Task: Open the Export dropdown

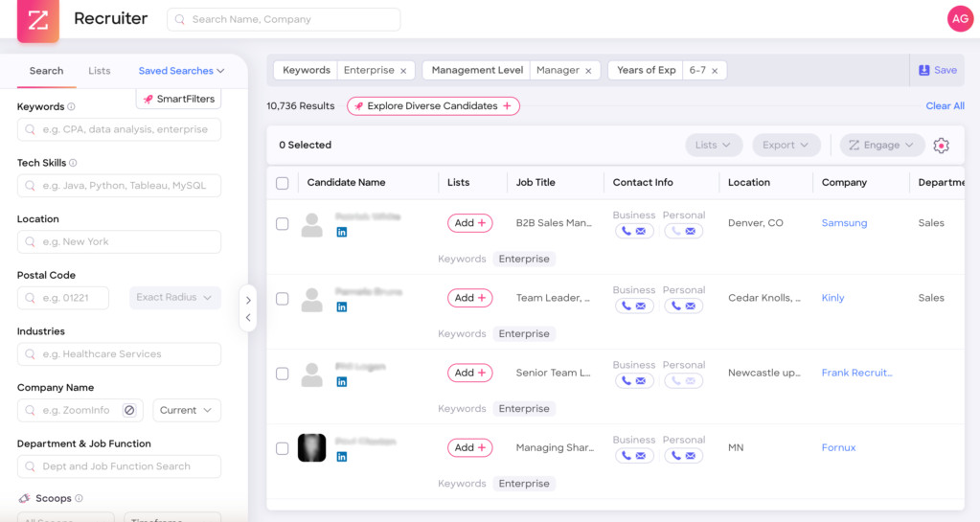Action: (786, 145)
